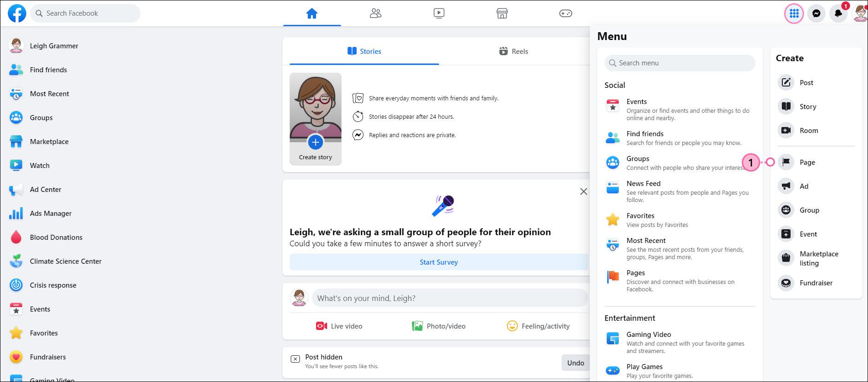
Task: Open the Marketplace tab icon in top bar
Action: [x=502, y=13]
